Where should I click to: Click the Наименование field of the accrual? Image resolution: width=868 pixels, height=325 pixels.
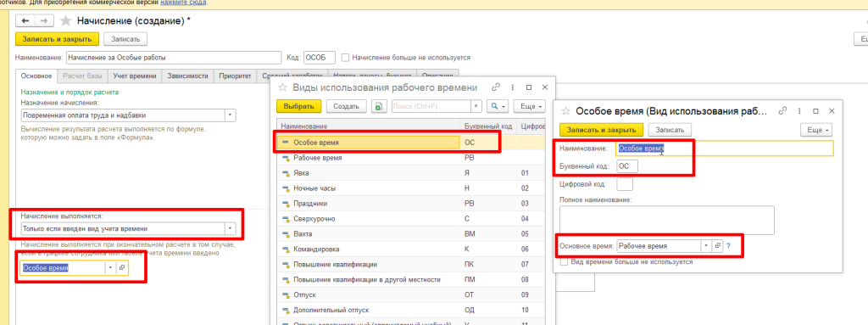[x=174, y=57]
